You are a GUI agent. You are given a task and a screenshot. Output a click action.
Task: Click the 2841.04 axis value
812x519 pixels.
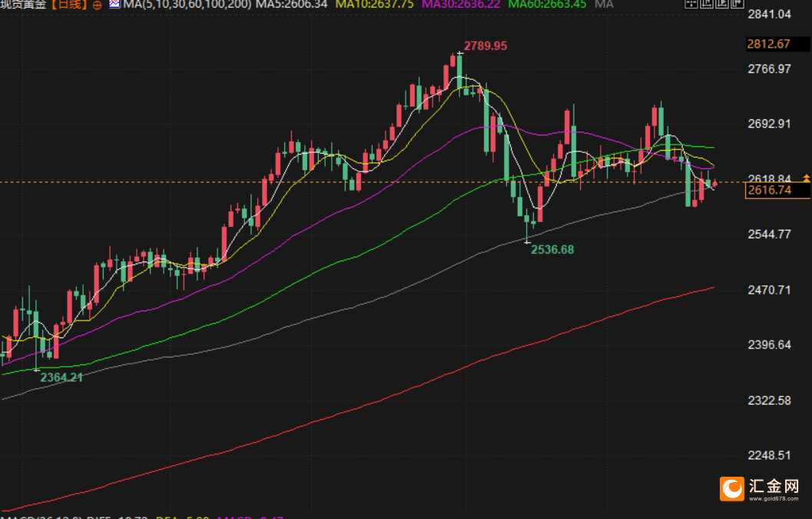(x=770, y=14)
